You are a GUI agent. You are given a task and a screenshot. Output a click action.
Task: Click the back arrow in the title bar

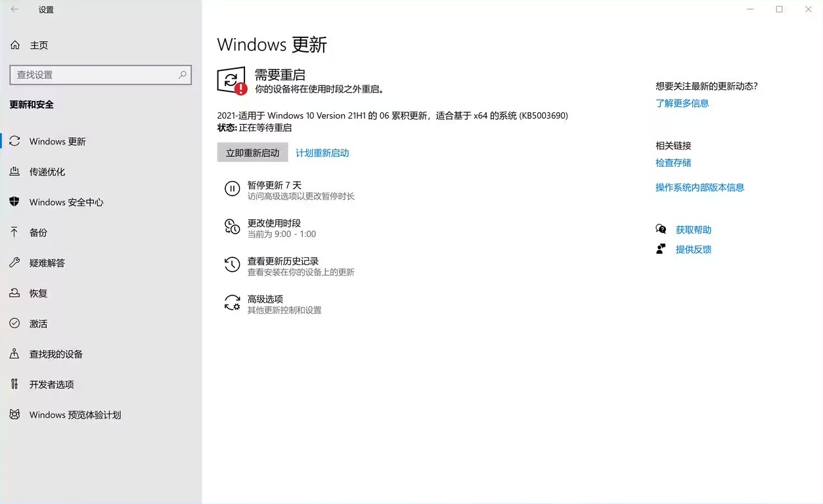[14, 10]
